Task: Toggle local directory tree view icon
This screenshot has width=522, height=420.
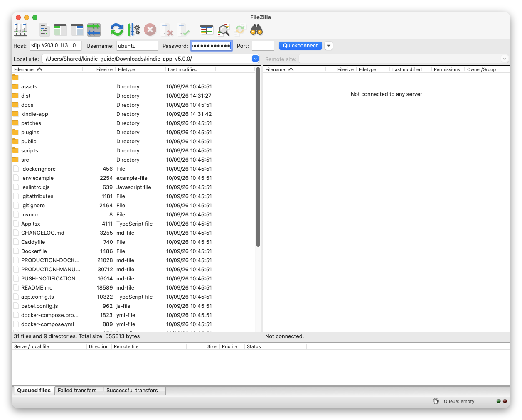Action: [60, 29]
